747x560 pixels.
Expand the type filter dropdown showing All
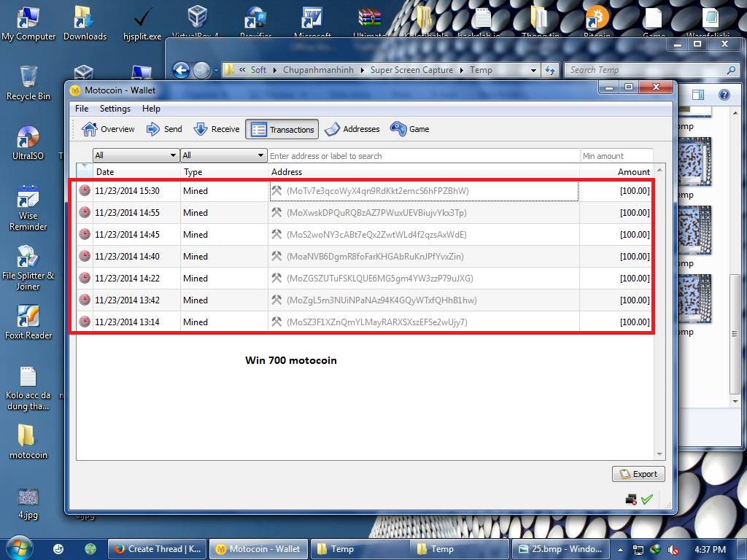pos(223,155)
